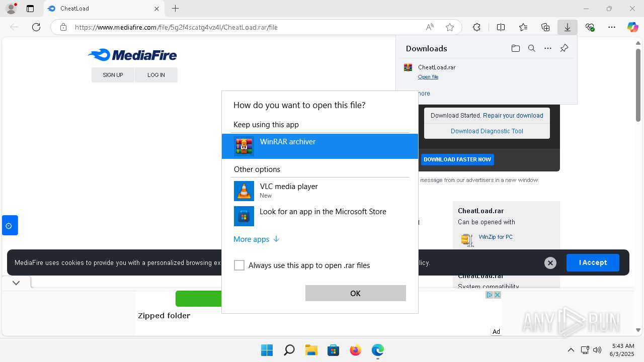Open the tab actions menu icon

pyautogui.click(x=30, y=9)
